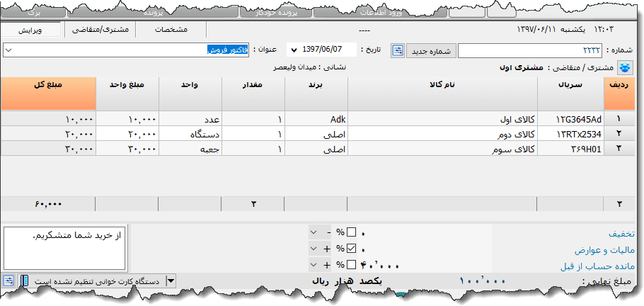Toggle the percent checkbox for تخفیف
Viewport: 644px width, 306px height.
(x=352, y=233)
